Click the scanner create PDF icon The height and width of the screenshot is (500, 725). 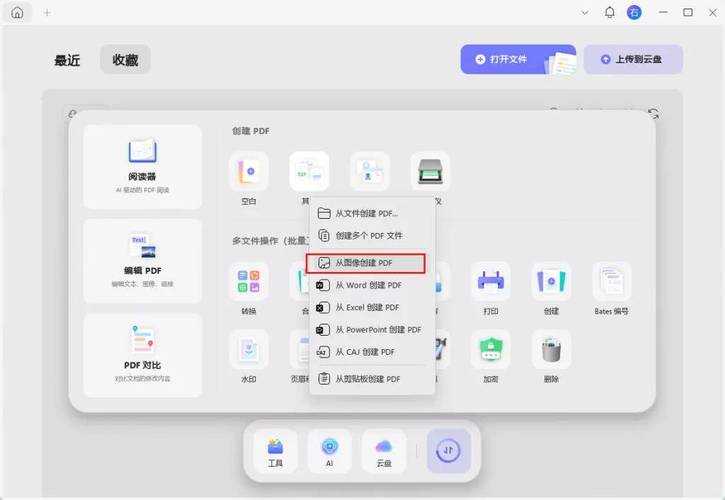click(430, 172)
